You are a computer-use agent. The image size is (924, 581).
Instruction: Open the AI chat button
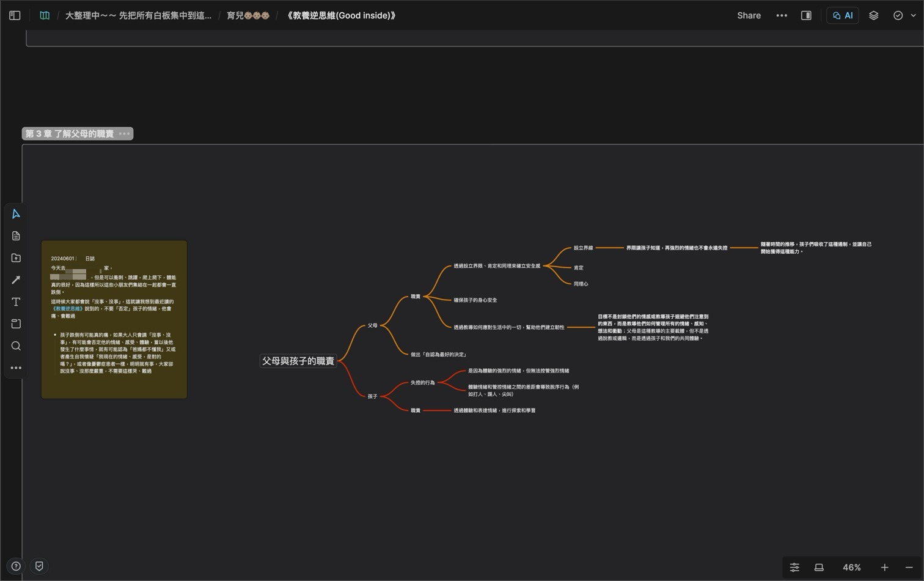pos(843,15)
